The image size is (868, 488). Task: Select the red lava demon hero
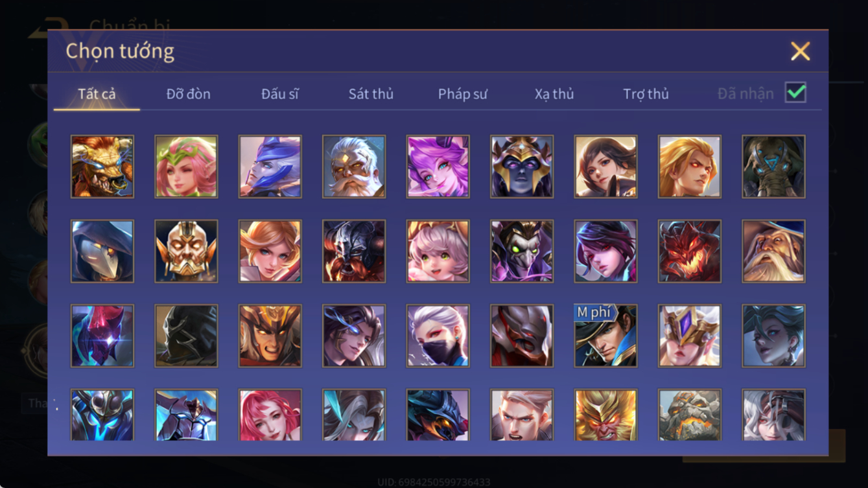coord(690,251)
